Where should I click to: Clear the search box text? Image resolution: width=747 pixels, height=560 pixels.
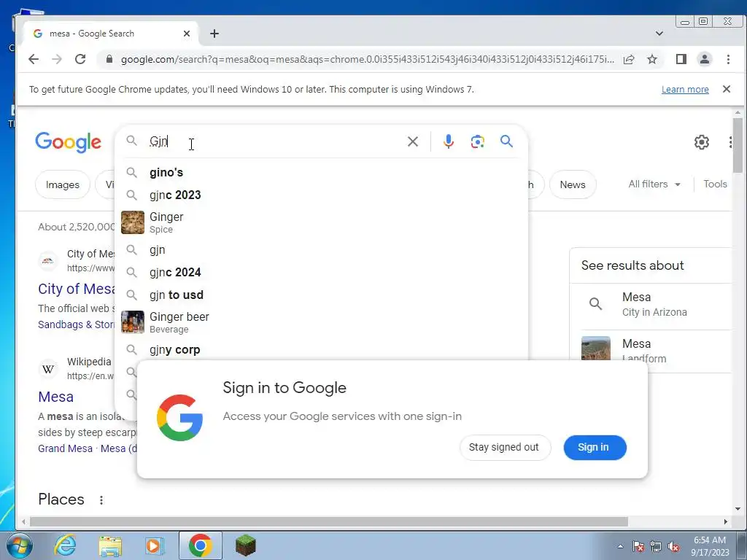coord(413,141)
